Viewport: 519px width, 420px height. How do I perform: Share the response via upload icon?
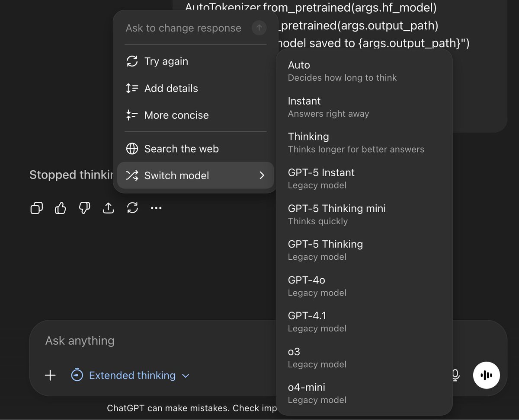click(x=108, y=208)
